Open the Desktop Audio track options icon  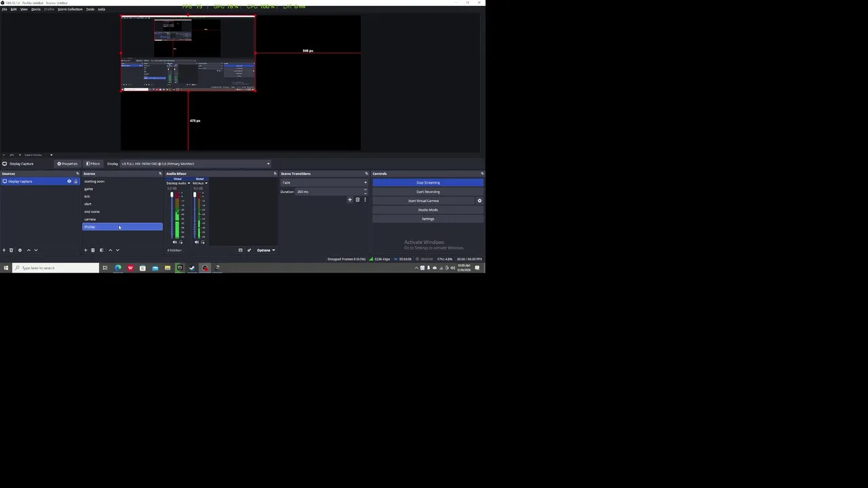pyautogui.click(x=181, y=242)
